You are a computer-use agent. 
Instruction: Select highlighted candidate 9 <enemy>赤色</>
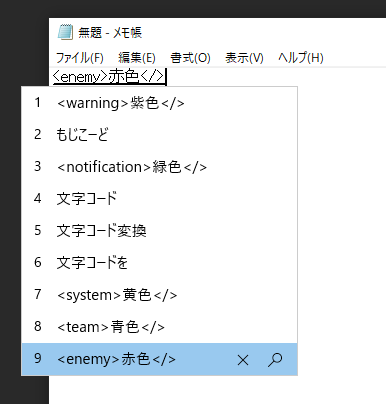pyautogui.click(x=159, y=359)
